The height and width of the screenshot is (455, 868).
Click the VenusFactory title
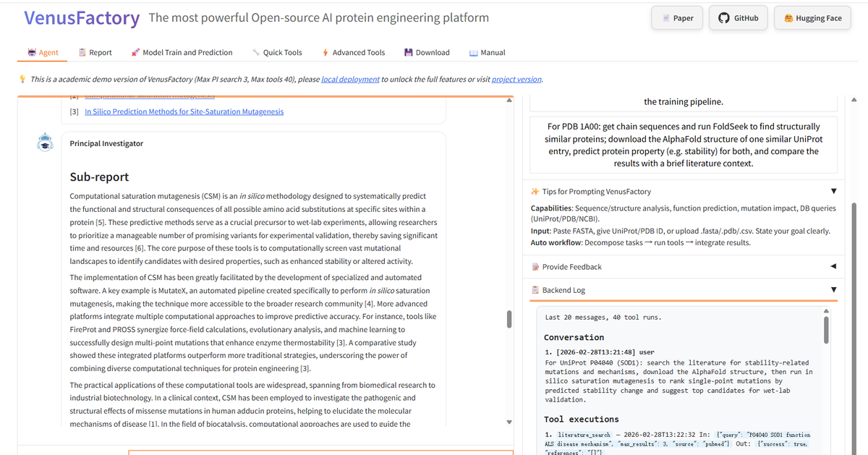pos(82,18)
